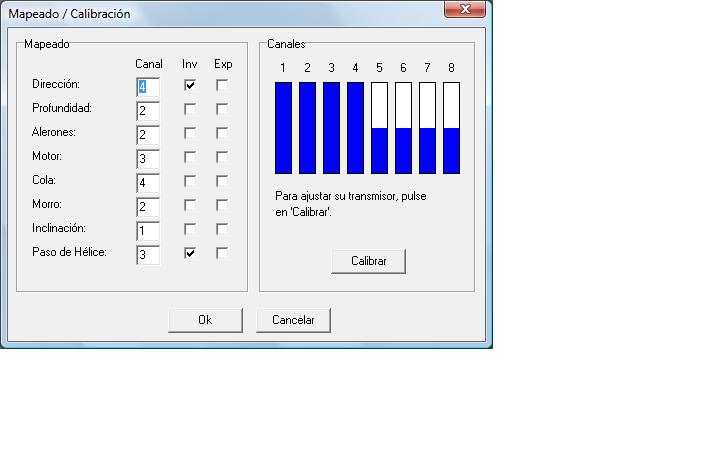Select the Motor channel number field
Viewport: 720px width, 450px height.
coord(148,158)
